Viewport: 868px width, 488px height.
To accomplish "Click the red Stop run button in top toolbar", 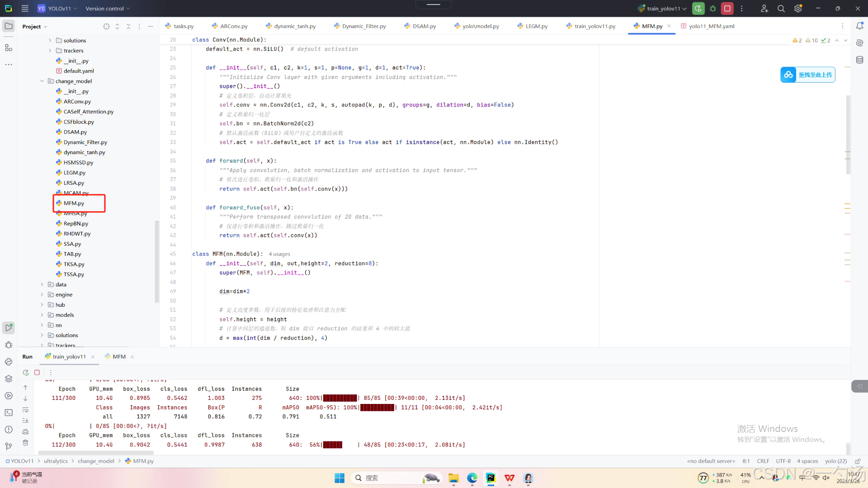I will coord(727,9).
